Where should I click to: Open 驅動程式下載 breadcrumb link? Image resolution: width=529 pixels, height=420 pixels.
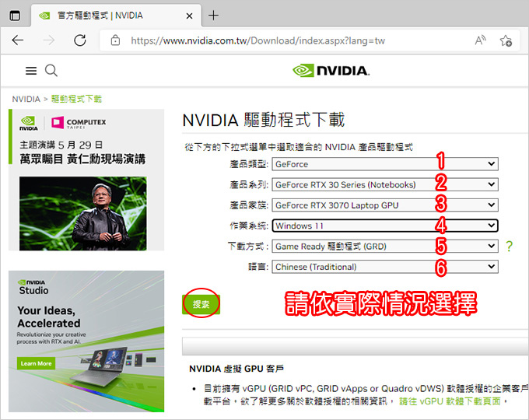[x=76, y=99]
